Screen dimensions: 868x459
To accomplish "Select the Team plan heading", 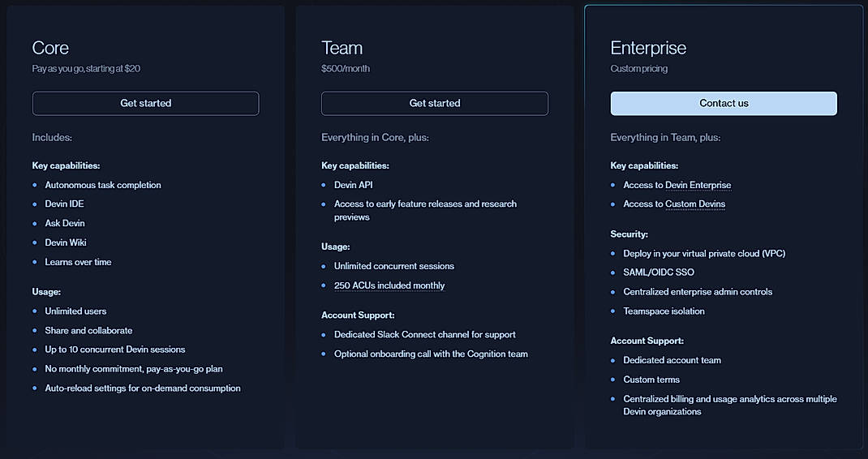I will point(342,48).
